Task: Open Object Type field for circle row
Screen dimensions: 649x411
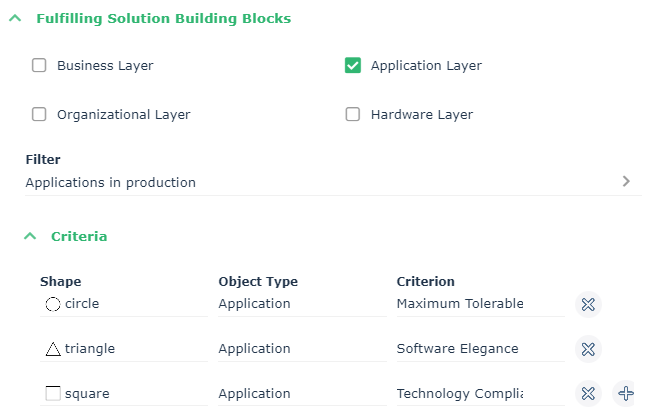Action: click(300, 304)
